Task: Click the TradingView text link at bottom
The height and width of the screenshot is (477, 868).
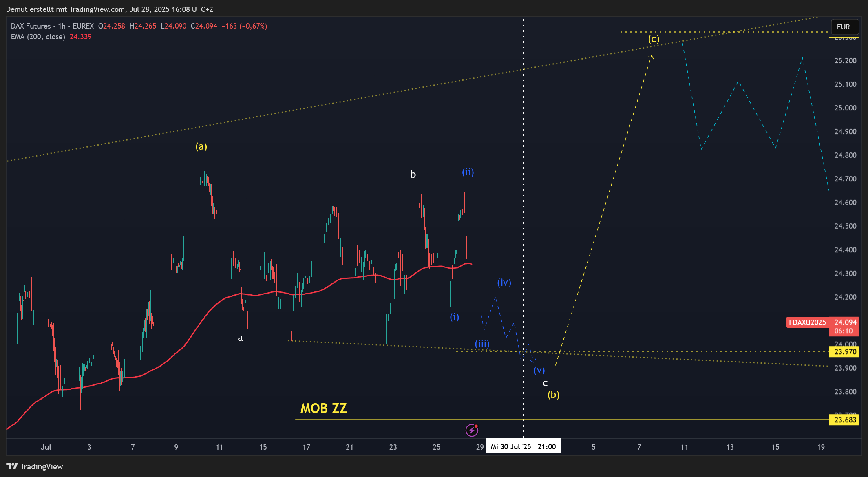Action: click(41, 466)
